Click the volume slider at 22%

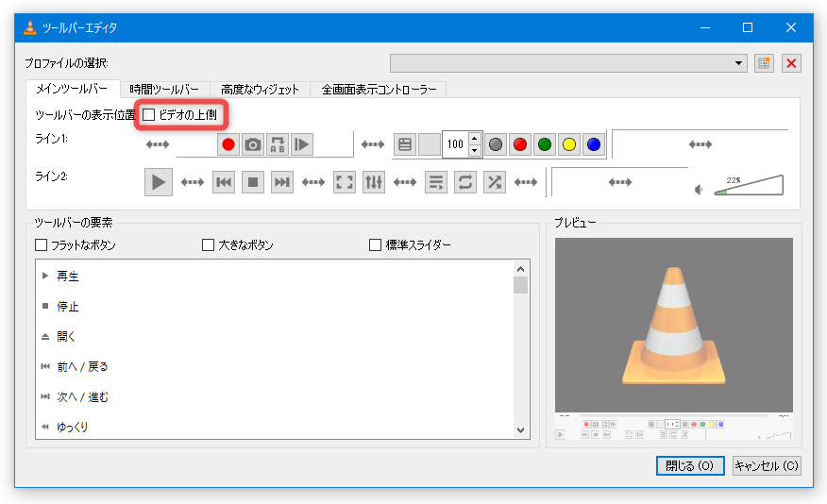pos(749,185)
